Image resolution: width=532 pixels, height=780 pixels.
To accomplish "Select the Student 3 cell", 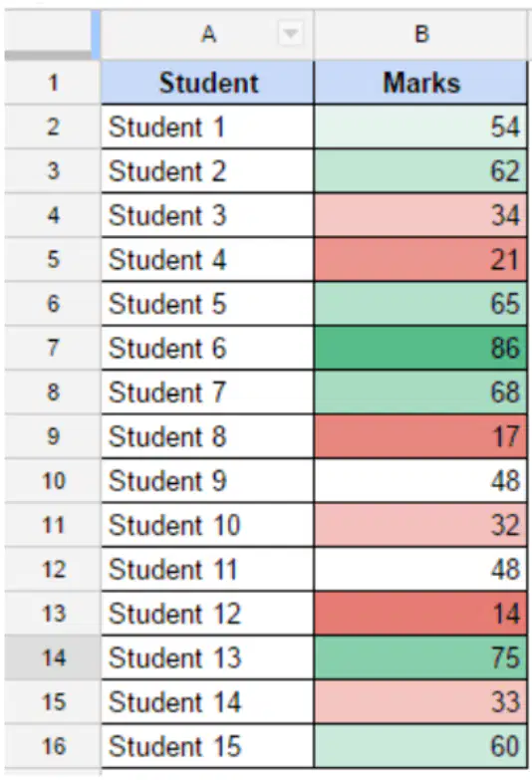I will click(x=207, y=215).
